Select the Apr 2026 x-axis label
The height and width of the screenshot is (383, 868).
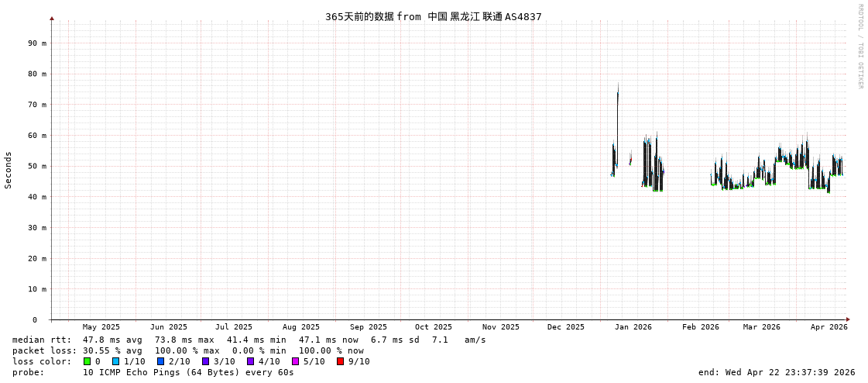point(829,327)
